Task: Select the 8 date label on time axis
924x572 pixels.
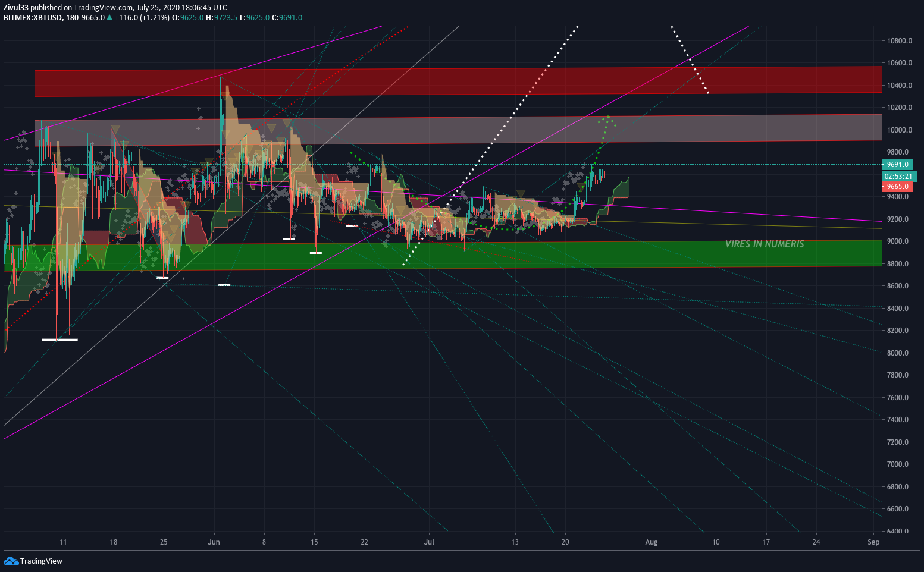Action: [264, 542]
